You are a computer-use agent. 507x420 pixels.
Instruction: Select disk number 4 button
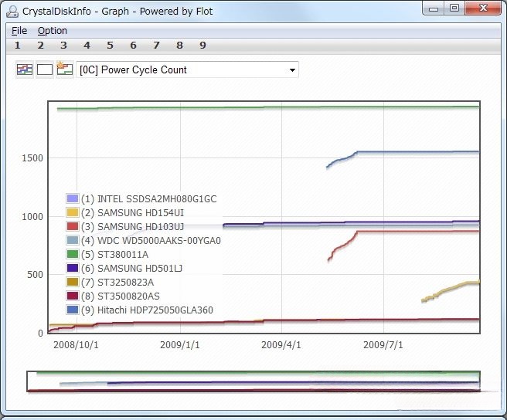coord(87,46)
